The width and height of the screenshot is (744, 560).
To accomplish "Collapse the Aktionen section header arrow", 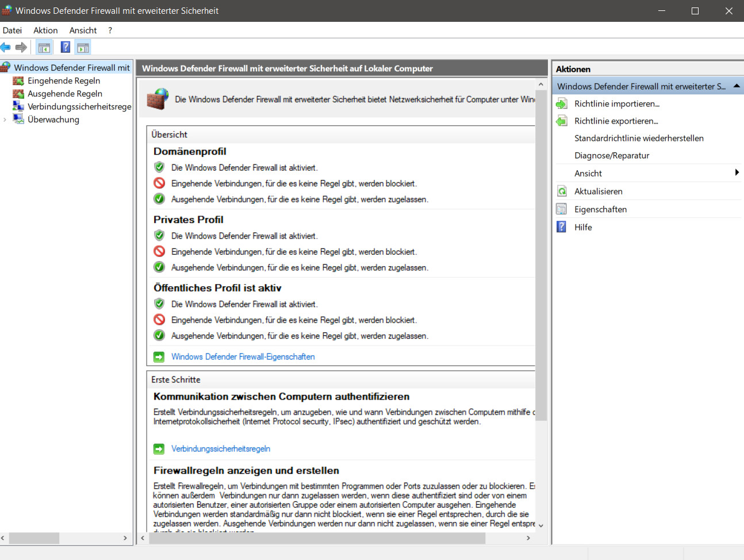I will click(x=737, y=86).
